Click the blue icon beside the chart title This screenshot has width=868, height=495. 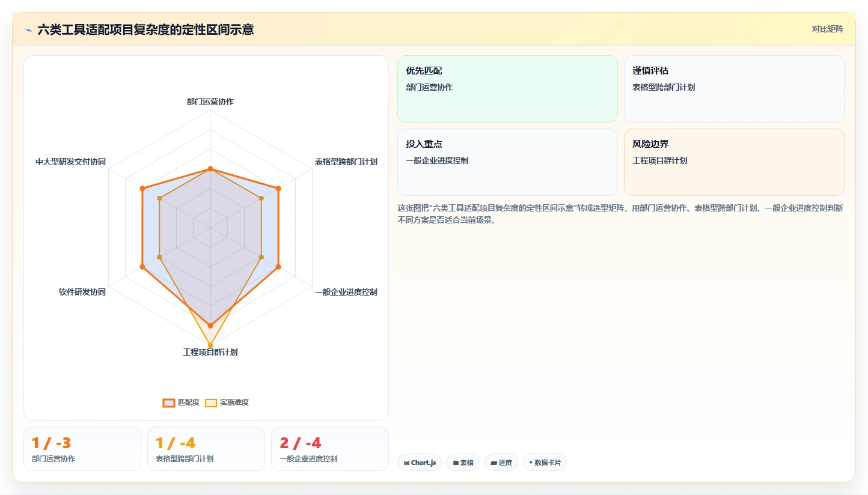pos(28,29)
